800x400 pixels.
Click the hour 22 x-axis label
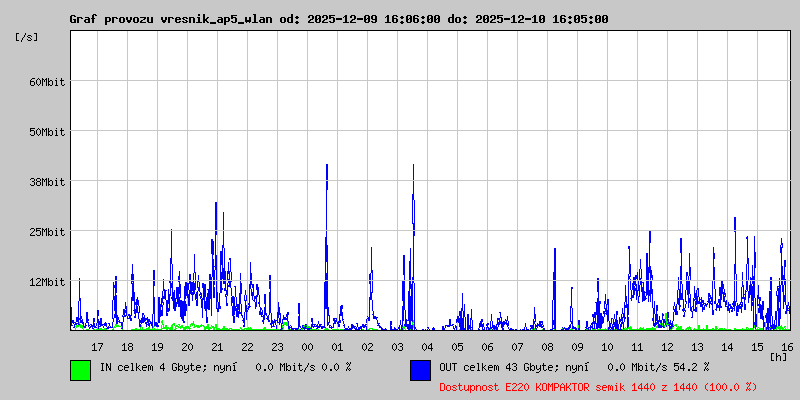point(247,347)
